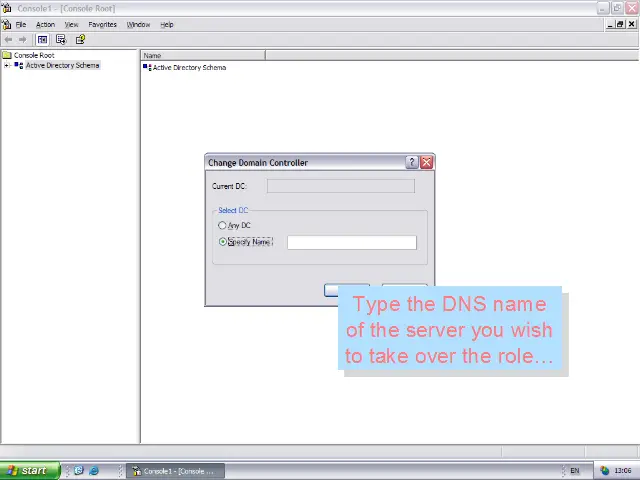
Task: Open the Window menu
Action: coord(138,24)
